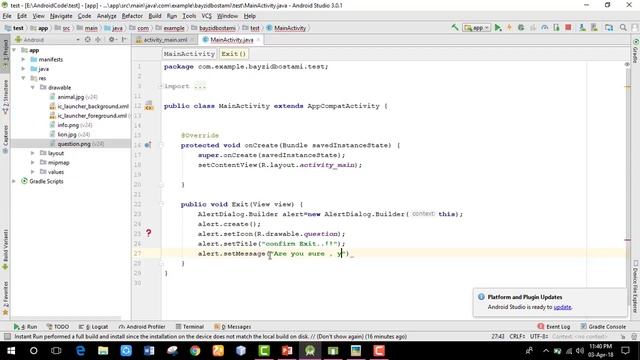This screenshot has height=360, width=640.
Task: Click scroll-from-source target icon in Project panel
Action: click(87, 40)
